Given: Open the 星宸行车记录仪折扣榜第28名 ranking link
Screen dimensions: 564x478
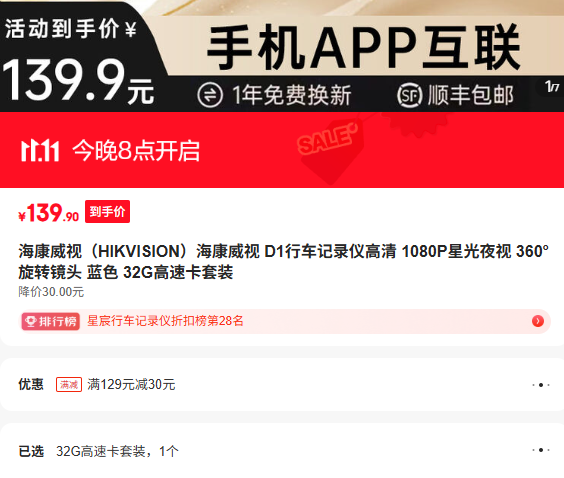Looking at the screenshot, I should 165,321.
